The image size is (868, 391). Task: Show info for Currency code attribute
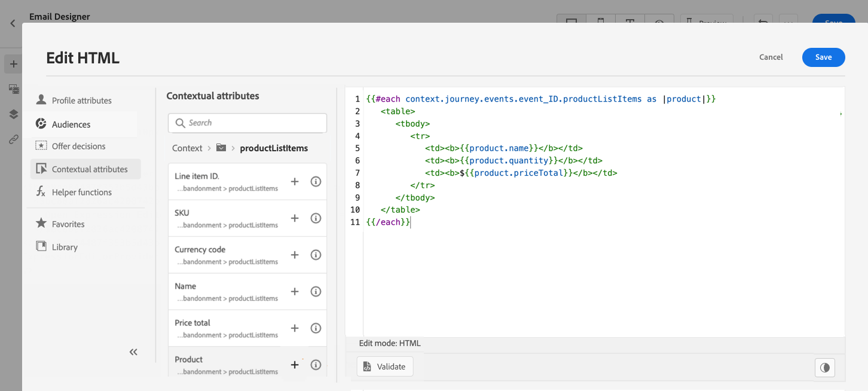[316, 255]
